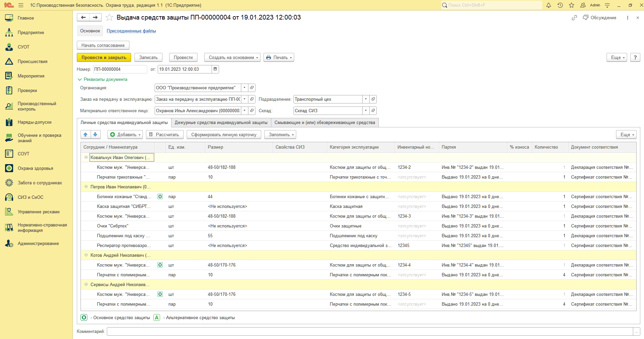Open the Проверки clipboard icon
The height and width of the screenshot is (339, 644).
coord(9,90)
